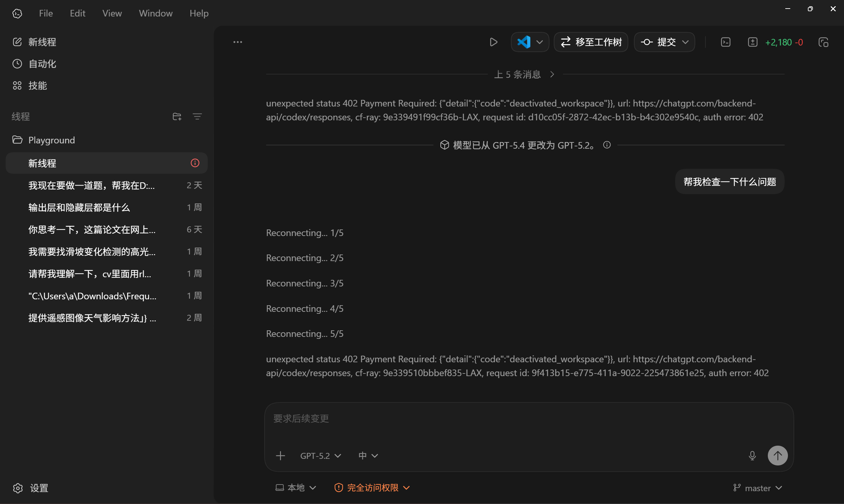Open the three-dots thread options menu
The width and height of the screenshot is (844, 504).
237,42
